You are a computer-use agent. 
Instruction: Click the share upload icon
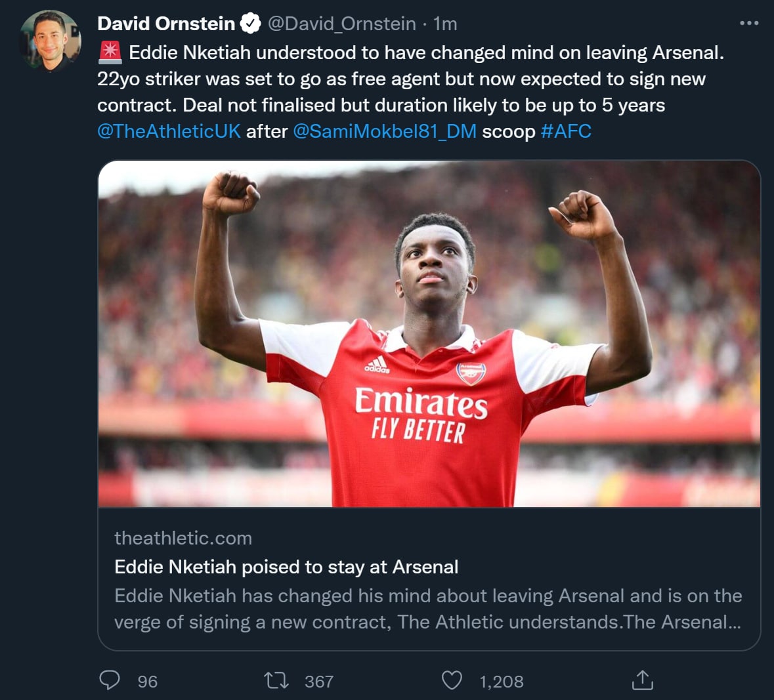642,680
